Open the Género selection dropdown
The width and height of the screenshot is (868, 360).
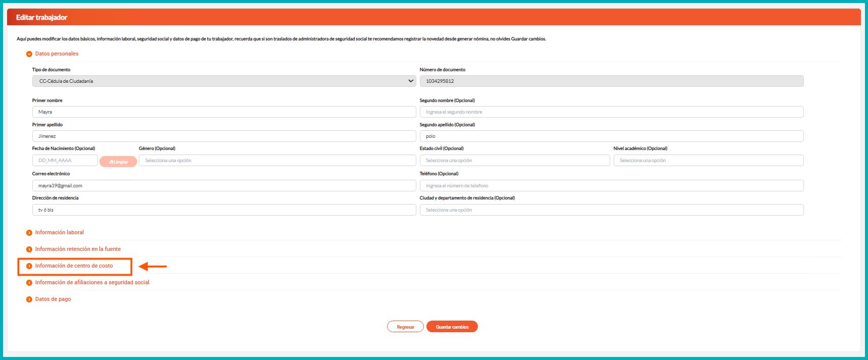pyautogui.click(x=277, y=161)
